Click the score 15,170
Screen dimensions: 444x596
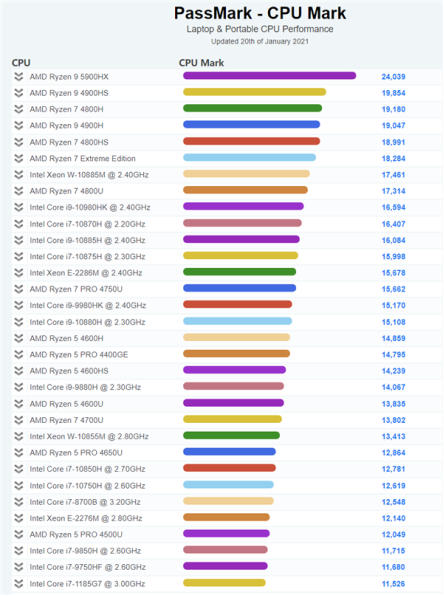coord(393,306)
